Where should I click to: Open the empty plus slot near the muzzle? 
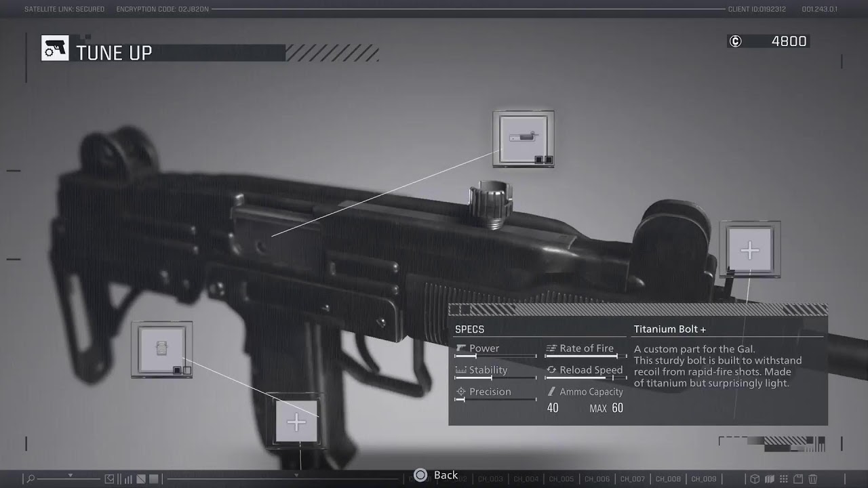[749, 250]
